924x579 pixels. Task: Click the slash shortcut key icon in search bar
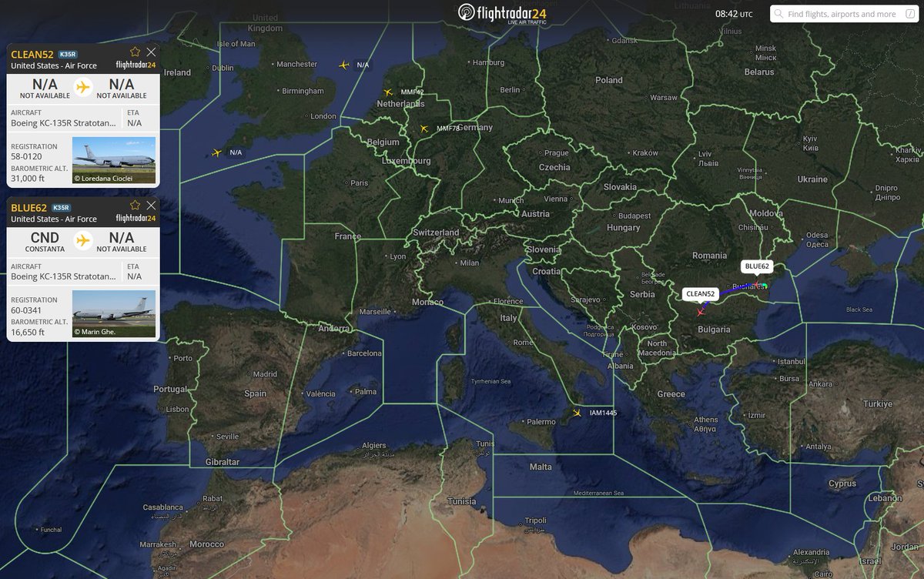point(910,14)
